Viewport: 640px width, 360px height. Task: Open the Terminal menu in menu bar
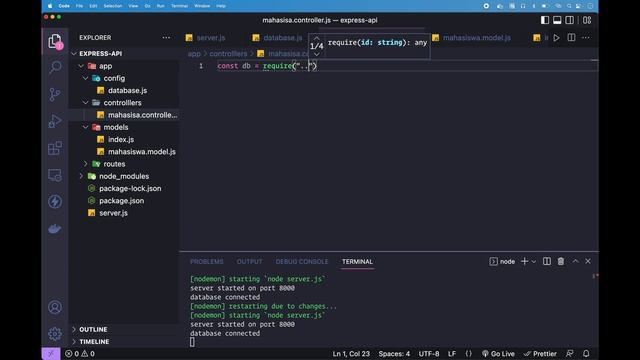[179, 6]
